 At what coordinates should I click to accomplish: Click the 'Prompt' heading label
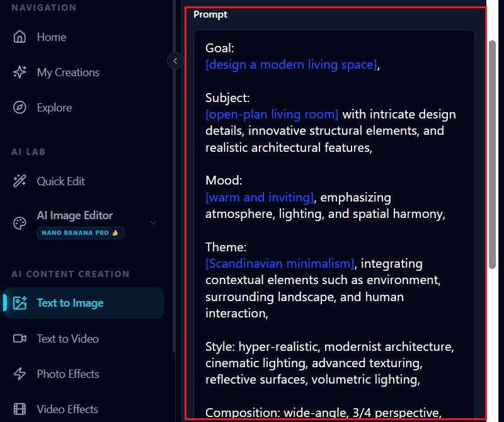[210, 14]
